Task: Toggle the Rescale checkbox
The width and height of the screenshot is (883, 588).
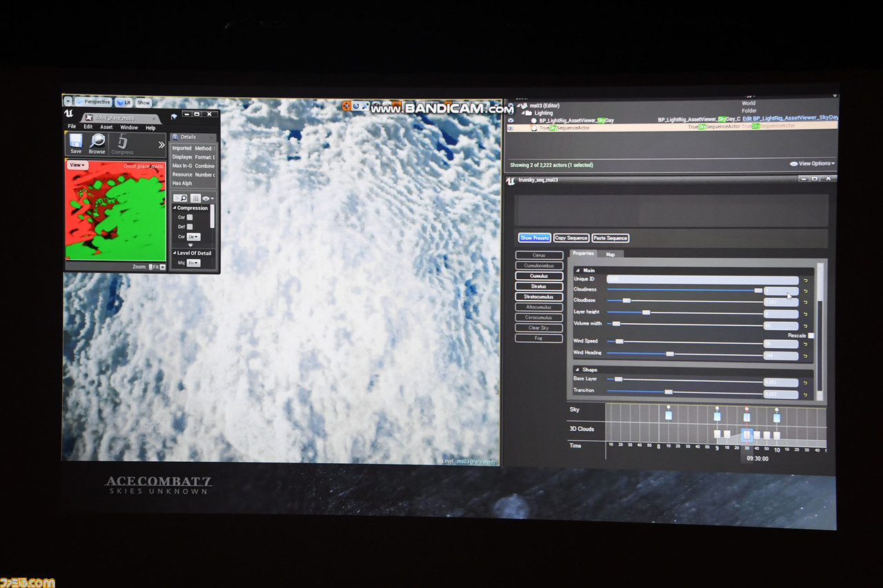Action: click(x=811, y=335)
